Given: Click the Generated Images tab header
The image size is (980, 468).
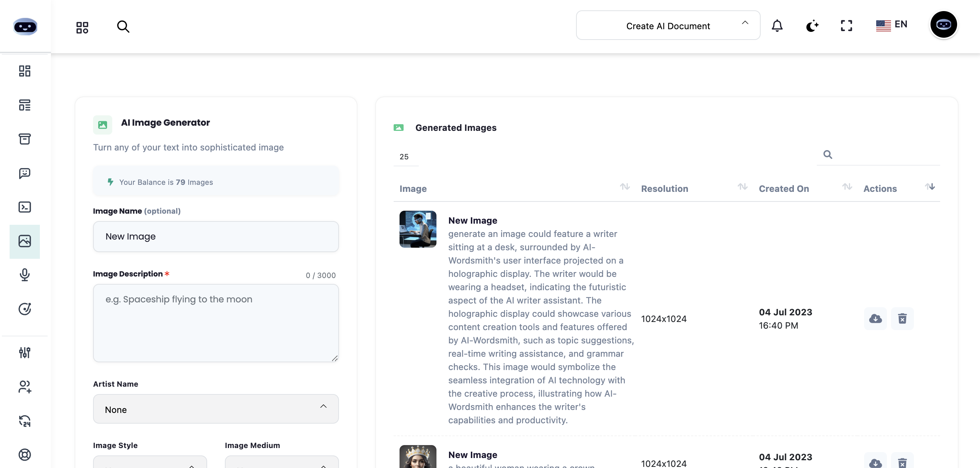Looking at the screenshot, I should point(456,128).
